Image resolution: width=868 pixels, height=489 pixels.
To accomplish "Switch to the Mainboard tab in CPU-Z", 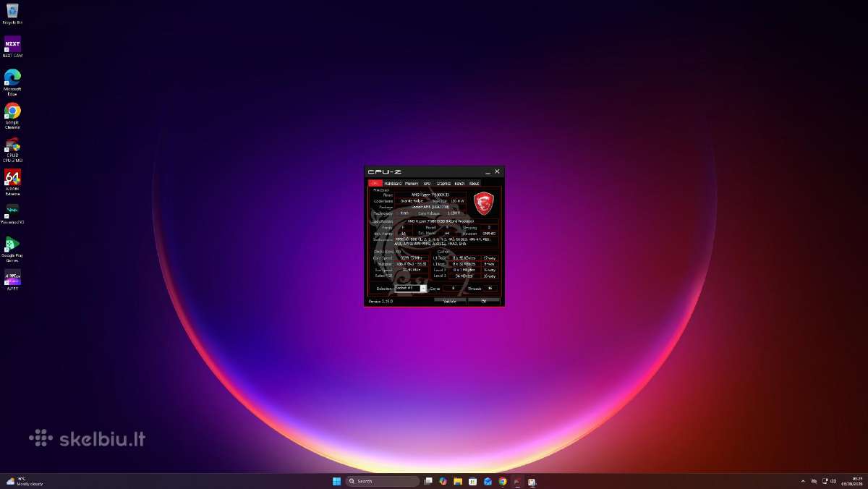I will pos(393,183).
